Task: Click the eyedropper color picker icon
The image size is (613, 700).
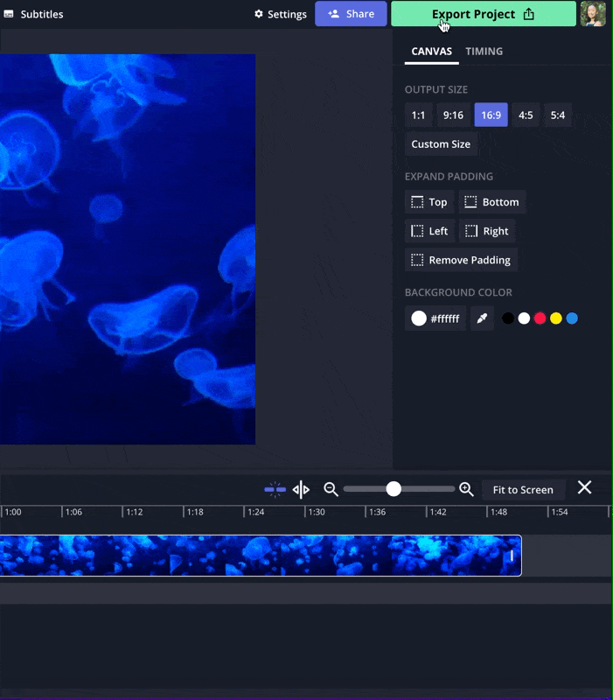Action: click(482, 318)
